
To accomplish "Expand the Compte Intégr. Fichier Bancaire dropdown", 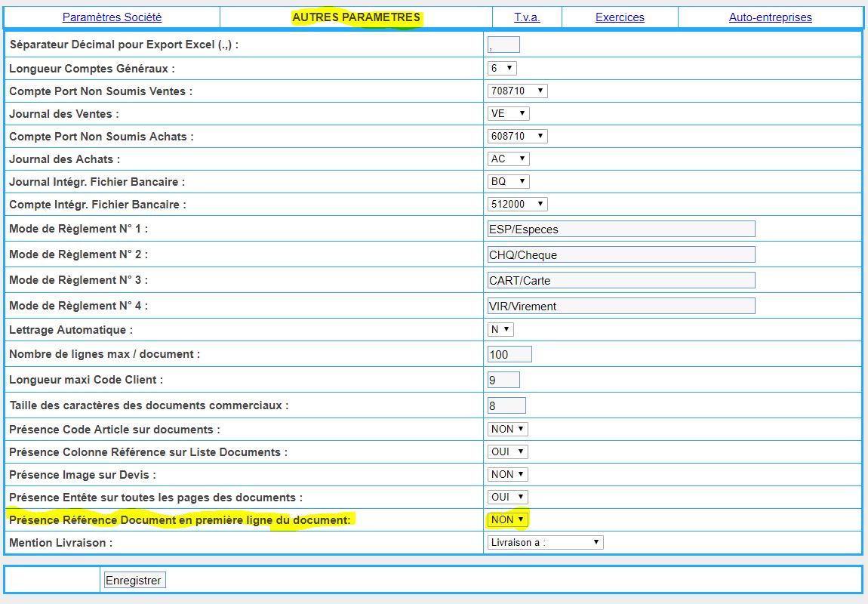I will pyautogui.click(x=517, y=205).
